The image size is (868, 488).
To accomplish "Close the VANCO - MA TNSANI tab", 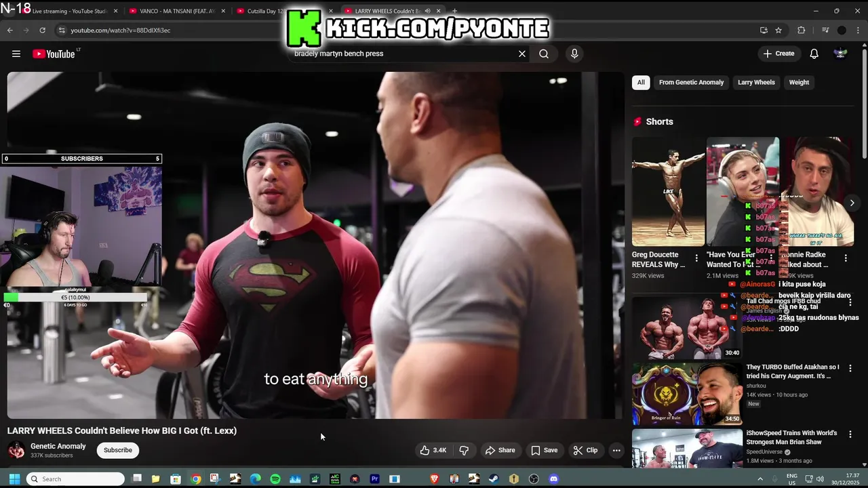I will tap(223, 11).
